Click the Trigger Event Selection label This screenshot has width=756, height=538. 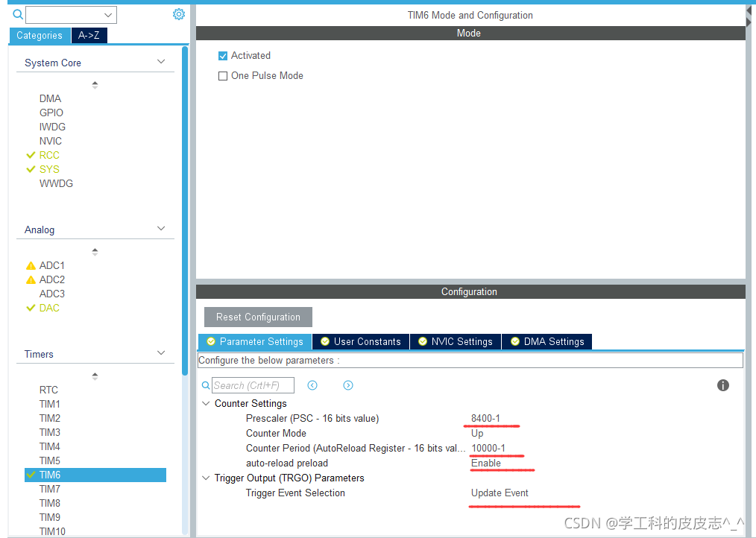coord(295,493)
